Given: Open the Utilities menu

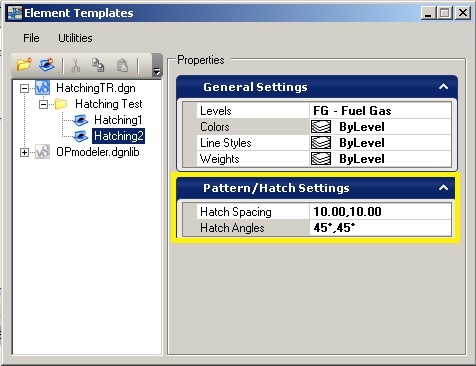Looking at the screenshot, I should pyautogui.click(x=75, y=38).
